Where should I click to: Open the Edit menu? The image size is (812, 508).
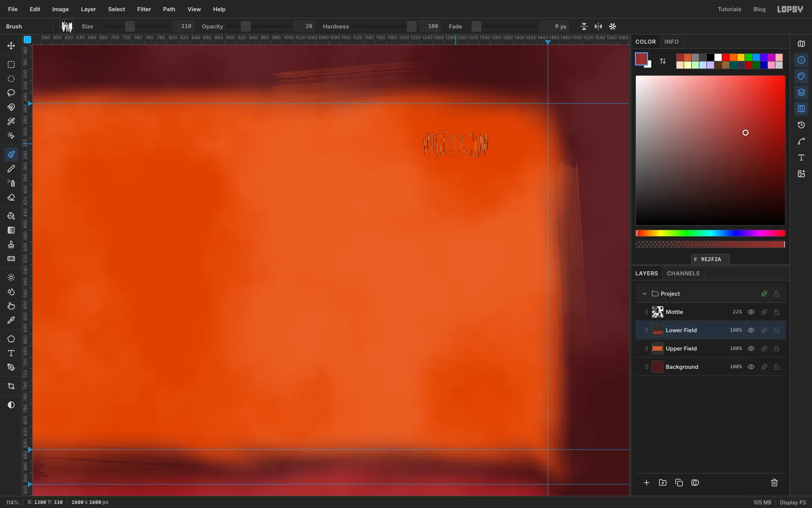click(35, 9)
